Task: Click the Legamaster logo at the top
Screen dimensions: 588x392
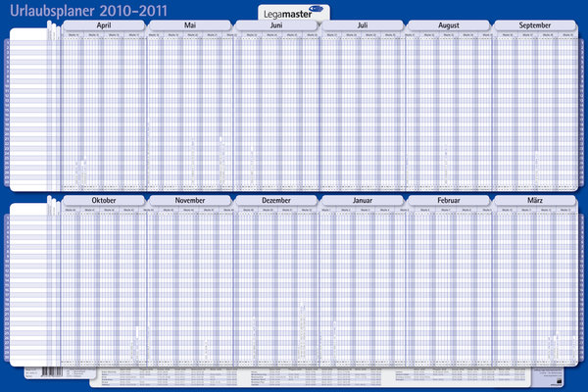Action: pos(294,13)
